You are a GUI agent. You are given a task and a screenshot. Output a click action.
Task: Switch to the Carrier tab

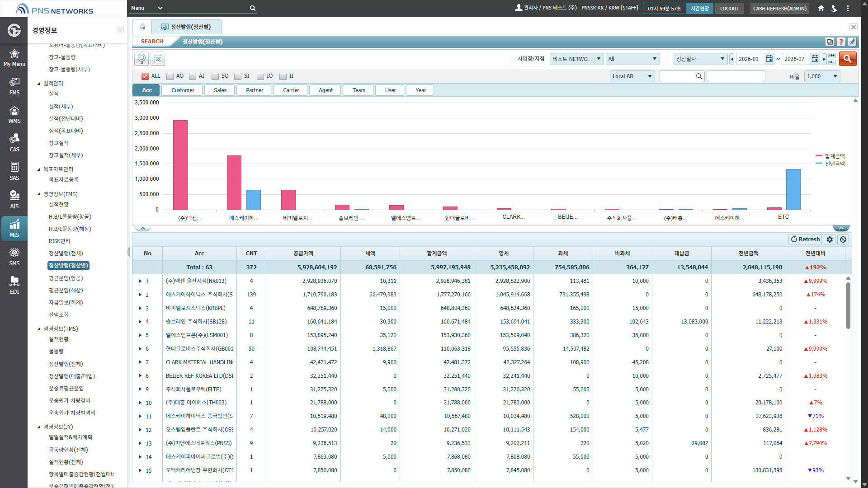(x=291, y=90)
